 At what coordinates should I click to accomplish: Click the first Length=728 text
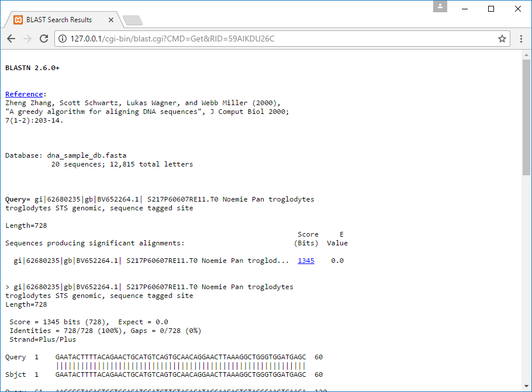(x=26, y=226)
